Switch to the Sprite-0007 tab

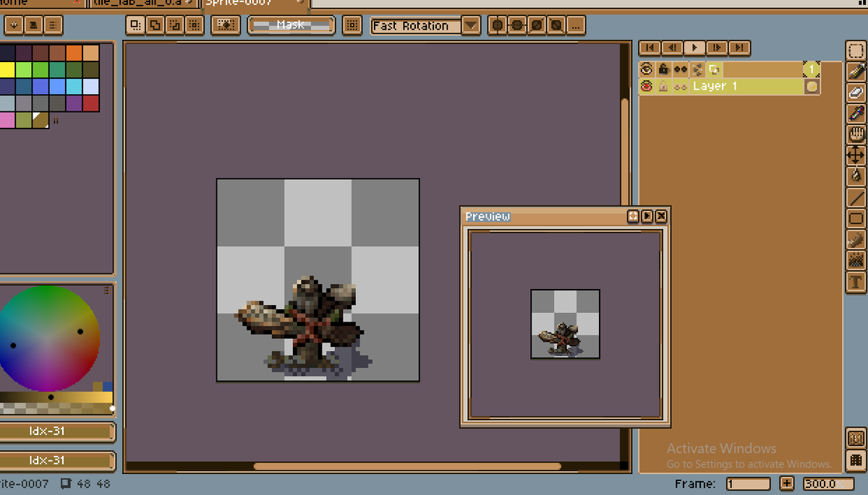click(x=254, y=4)
